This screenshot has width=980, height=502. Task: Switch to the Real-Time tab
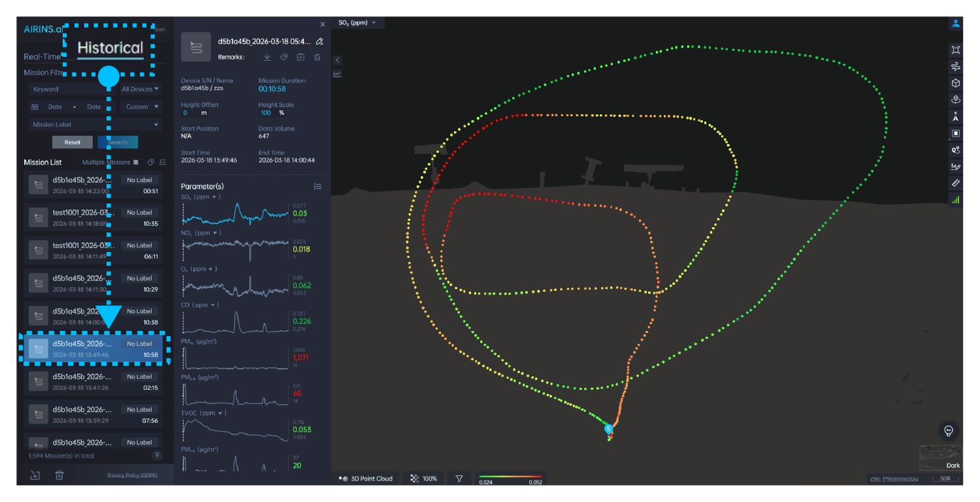[42, 57]
